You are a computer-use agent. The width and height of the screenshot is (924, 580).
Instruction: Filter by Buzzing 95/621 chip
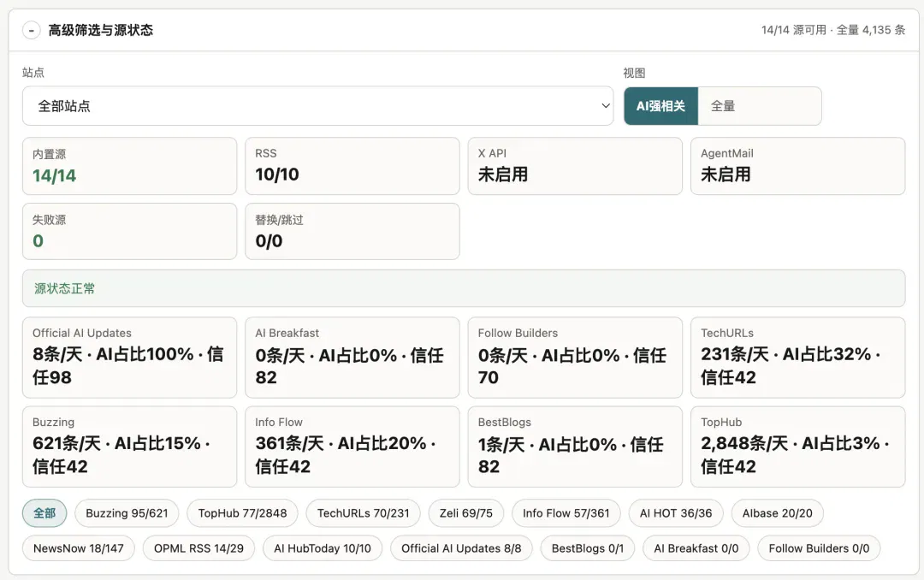(127, 512)
